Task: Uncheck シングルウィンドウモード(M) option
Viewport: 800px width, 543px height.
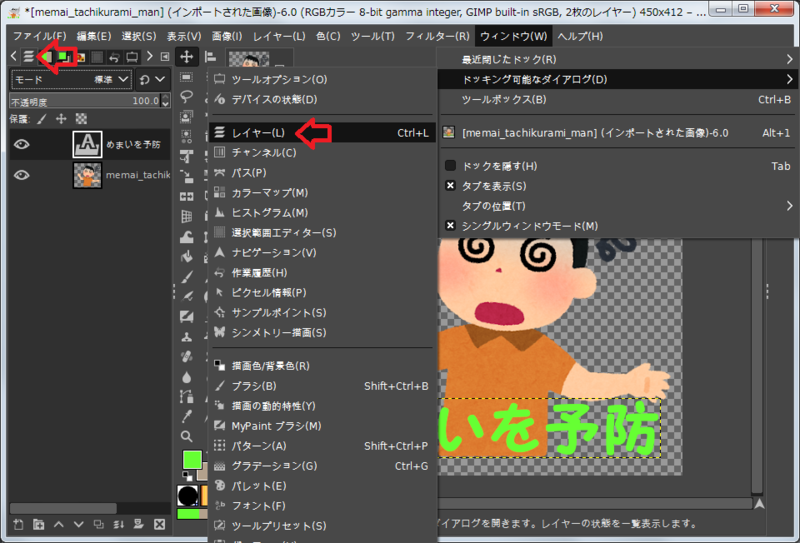Action: click(450, 226)
